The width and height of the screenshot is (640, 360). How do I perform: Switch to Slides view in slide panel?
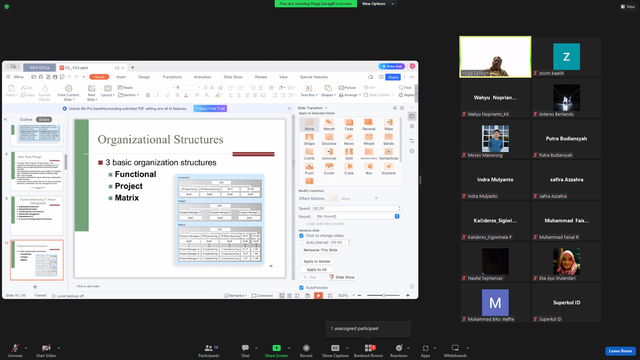pos(44,120)
